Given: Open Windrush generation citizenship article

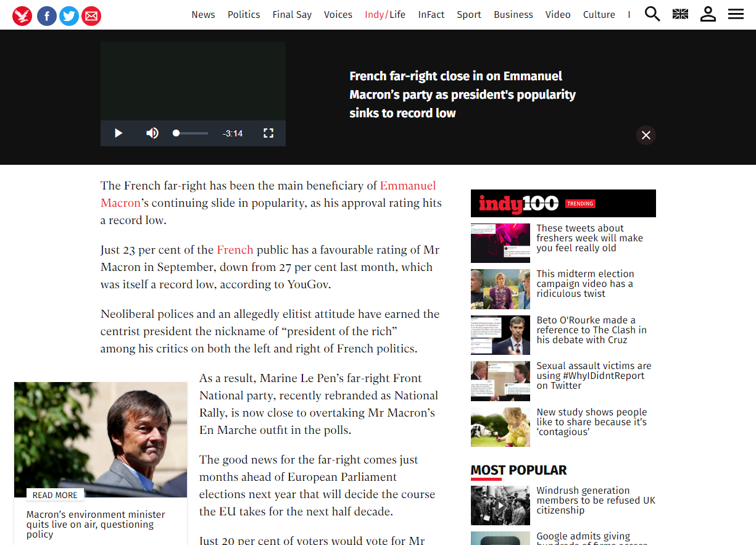Looking at the screenshot, I should pyautogui.click(x=596, y=501).
